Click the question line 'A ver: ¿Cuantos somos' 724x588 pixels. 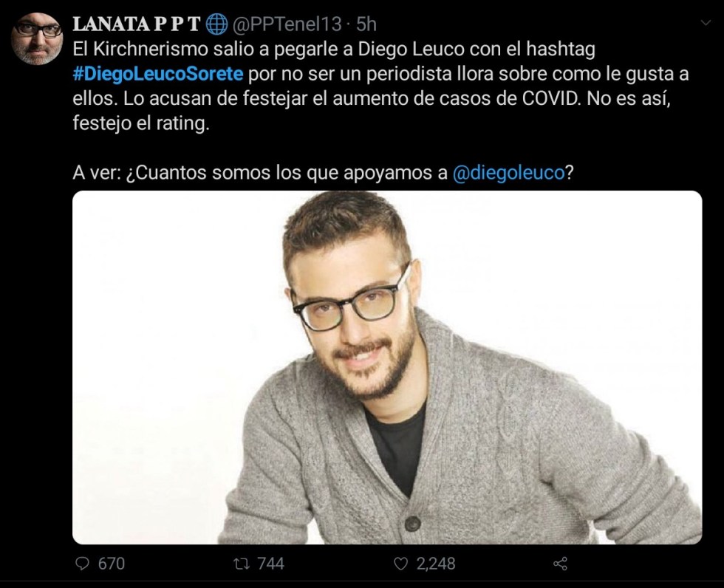coord(323,173)
